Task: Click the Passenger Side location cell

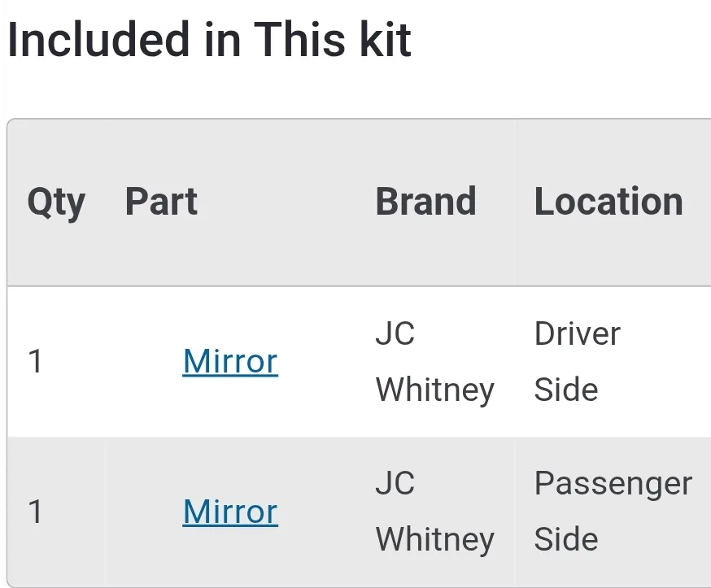Action: pyautogui.click(x=612, y=512)
